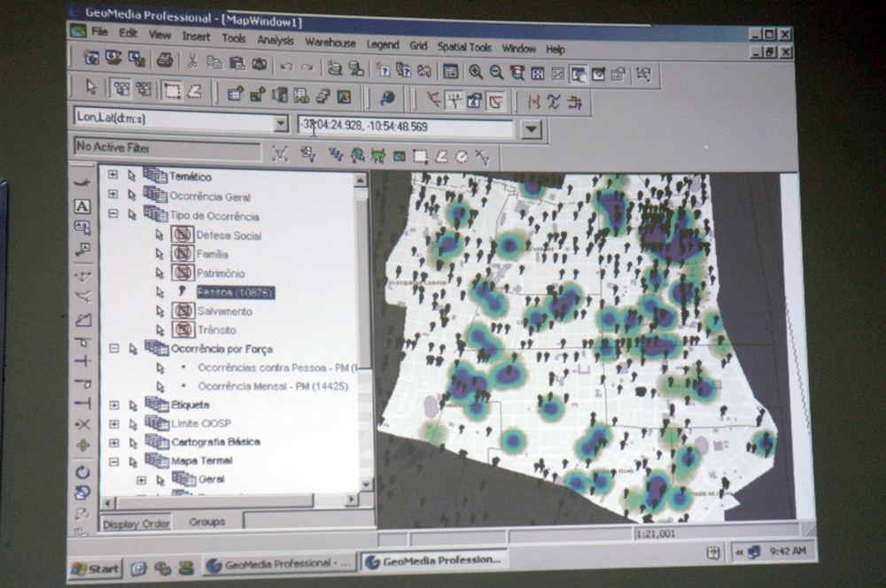Turn on display of Patrimônio legend entry
This screenshot has width=886, height=588.
tap(182, 272)
